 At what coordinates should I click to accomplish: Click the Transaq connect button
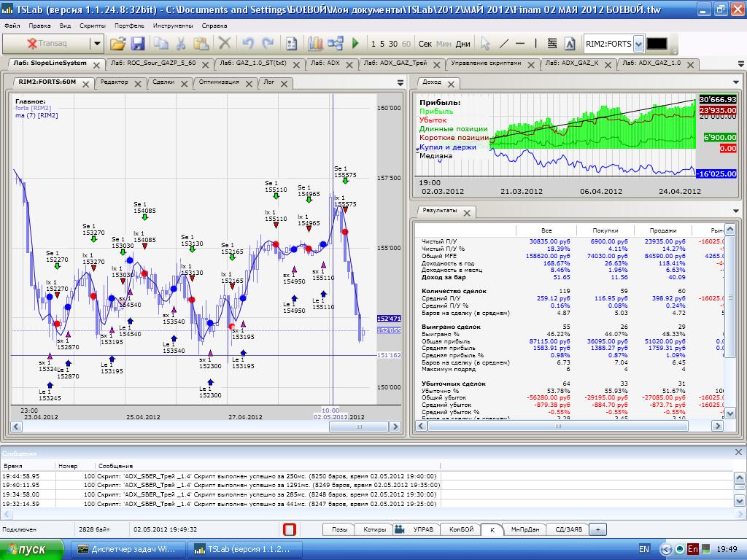click(x=47, y=44)
